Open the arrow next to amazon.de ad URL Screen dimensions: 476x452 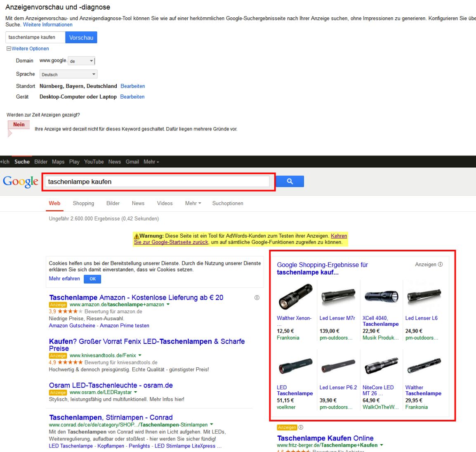[x=168, y=304]
